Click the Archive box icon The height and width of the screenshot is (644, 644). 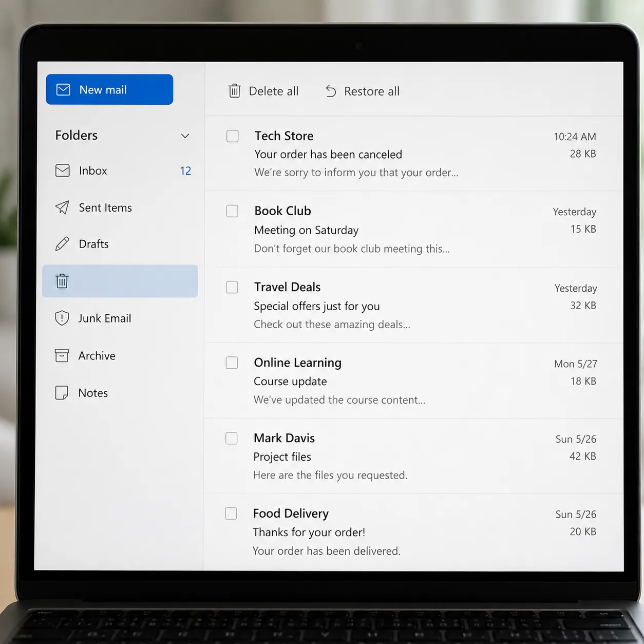click(62, 355)
